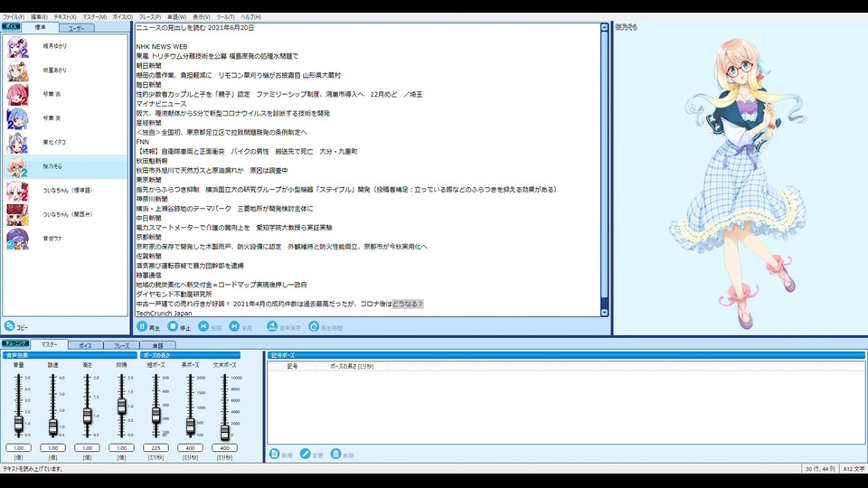Select the 紲星あかり voice preset
Viewport: 868px width, 488px height.
(65, 70)
